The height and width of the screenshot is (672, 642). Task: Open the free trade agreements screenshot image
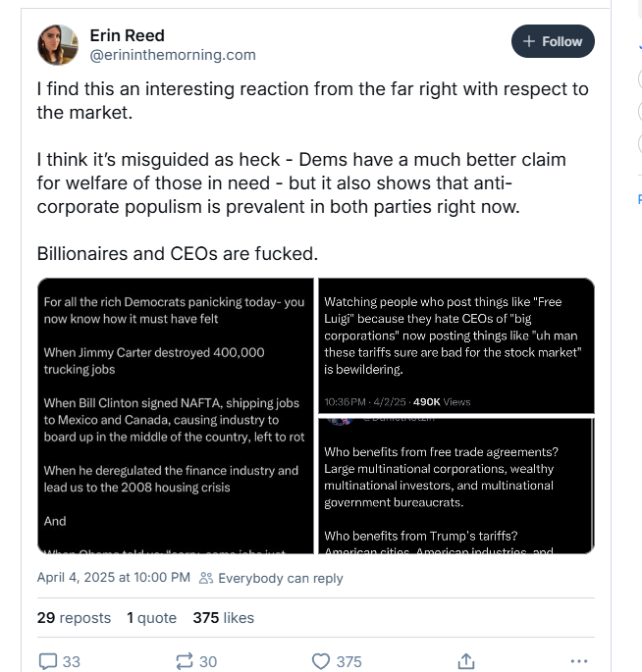tap(456, 486)
